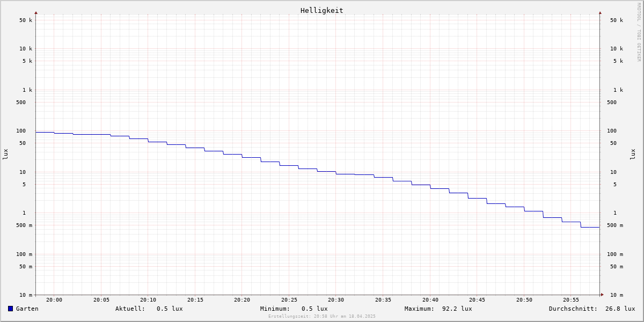Click the 10 m label on right axis
644x322 pixels.
point(617,295)
